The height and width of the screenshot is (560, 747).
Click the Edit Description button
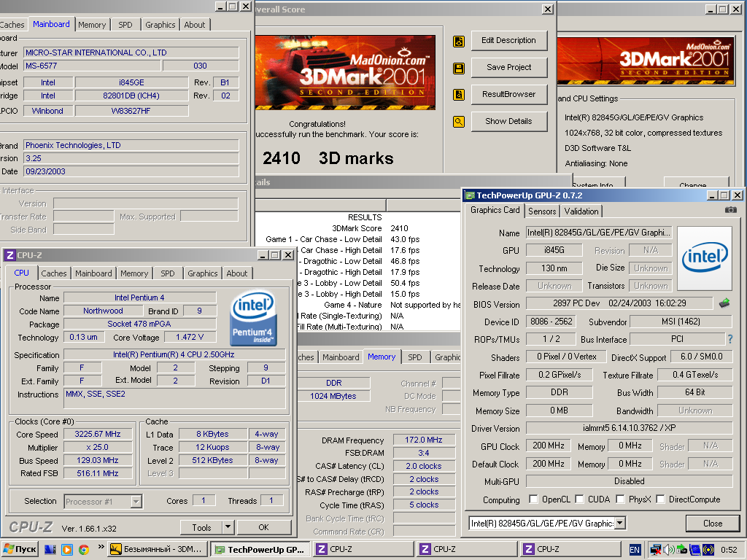click(508, 41)
